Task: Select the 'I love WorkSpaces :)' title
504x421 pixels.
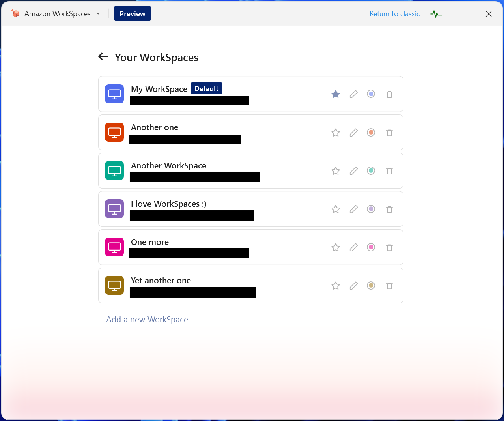Action: (x=168, y=204)
